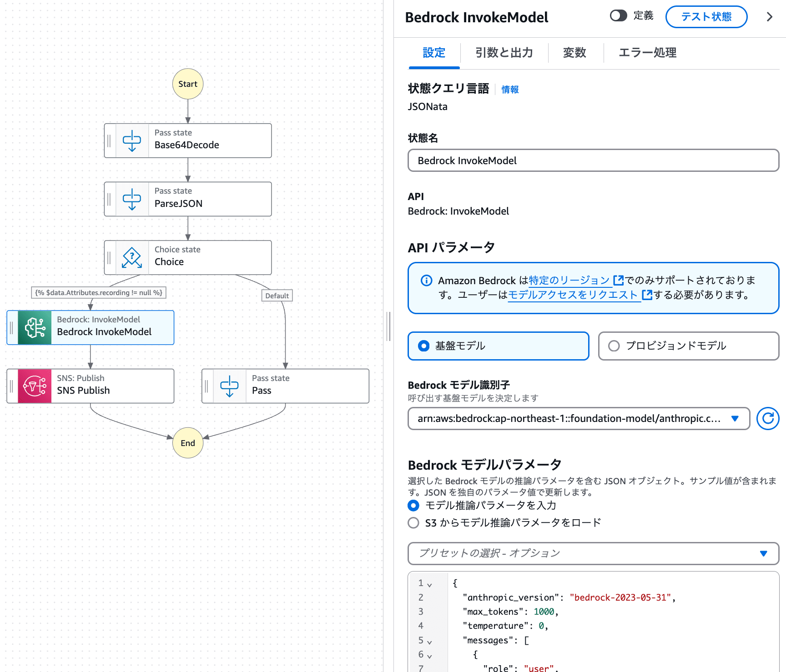Select モデル推論パラメータを入力 radio

tap(413, 505)
